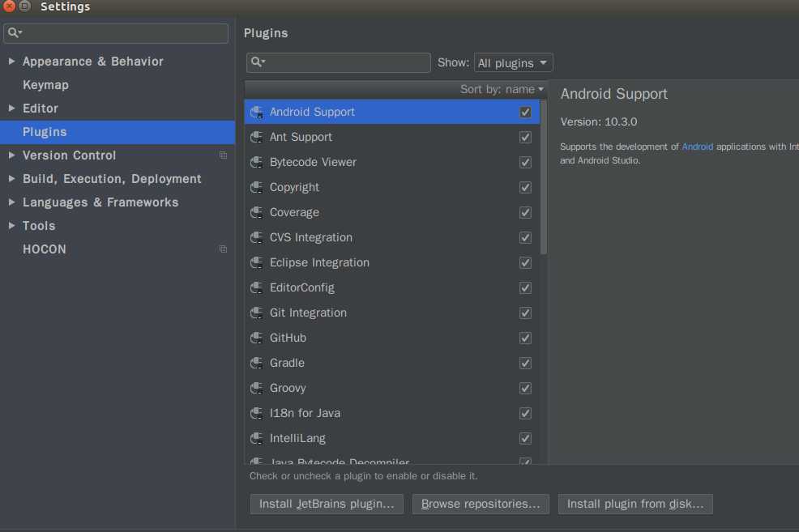The width and height of the screenshot is (799, 532).
Task: Uncheck the Ant Support plugin
Action: point(525,137)
